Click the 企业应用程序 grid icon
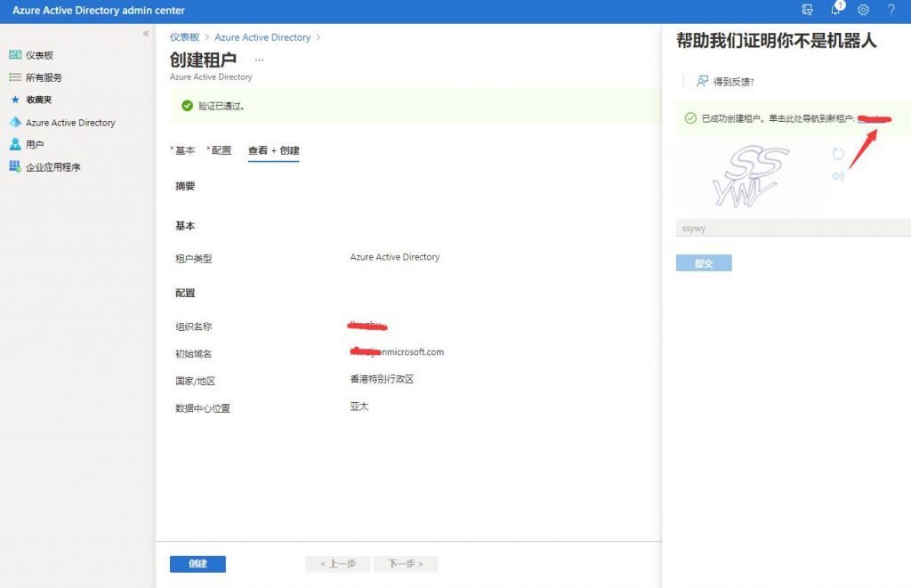Image resolution: width=911 pixels, height=588 pixels. click(15, 166)
